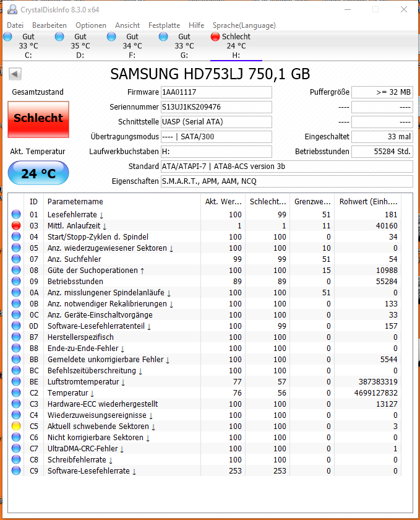Click status icon for Anz. Geräte-Einschaltvorgänge

click(x=16, y=314)
